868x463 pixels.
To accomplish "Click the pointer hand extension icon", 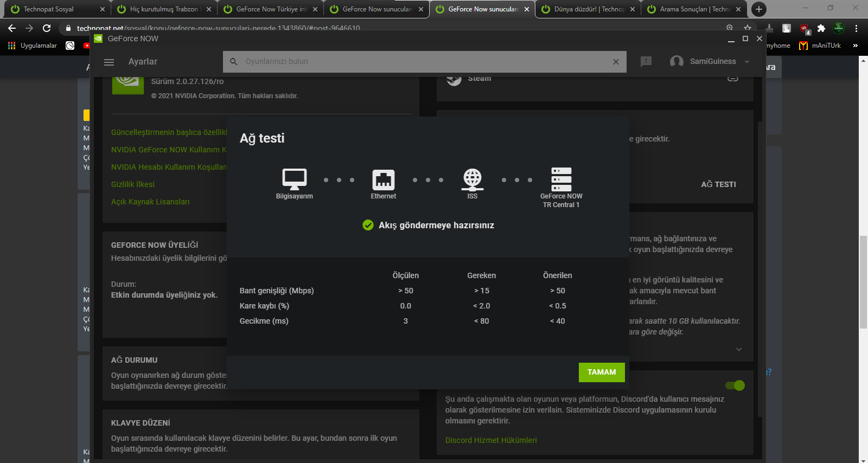I will (x=787, y=28).
